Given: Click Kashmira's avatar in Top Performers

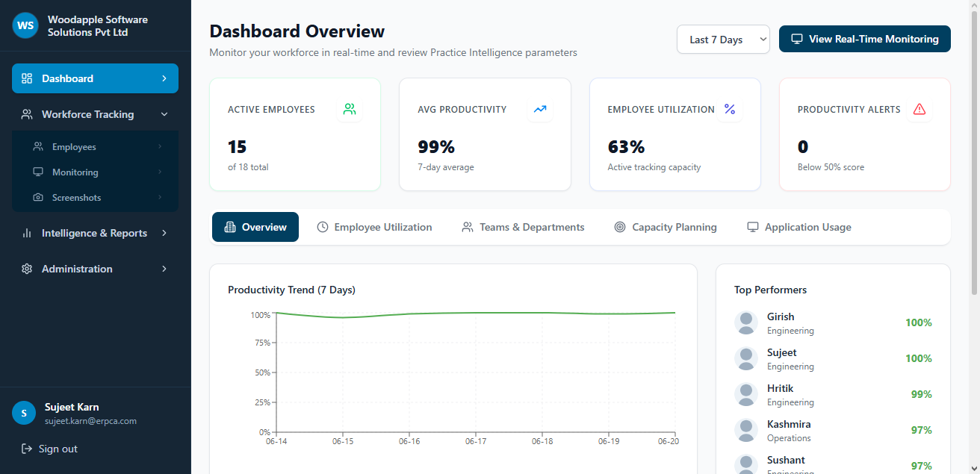Looking at the screenshot, I should [x=746, y=430].
